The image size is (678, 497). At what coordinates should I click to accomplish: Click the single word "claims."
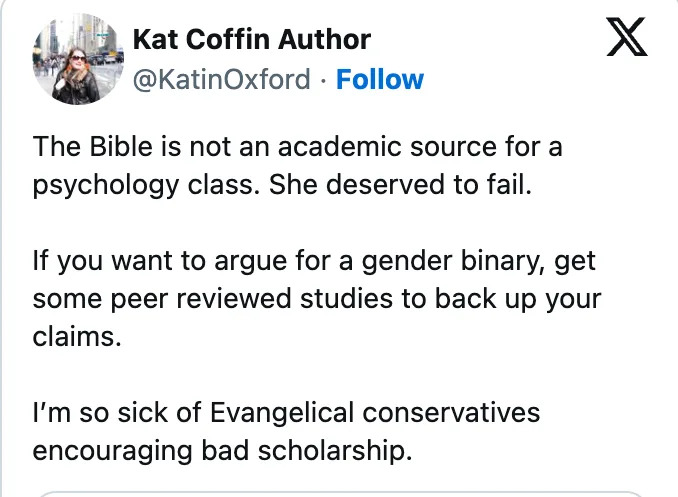click(76, 338)
